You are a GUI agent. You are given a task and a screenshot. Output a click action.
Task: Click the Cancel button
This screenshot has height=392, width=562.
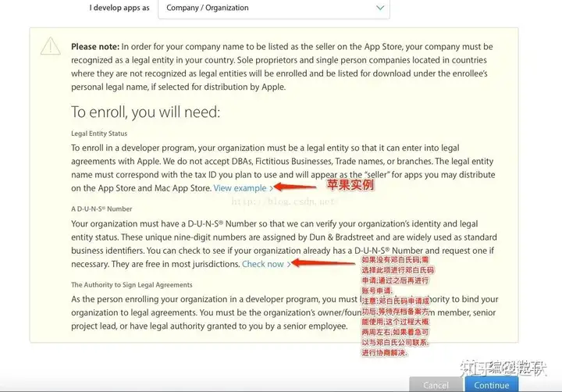[x=436, y=384]
